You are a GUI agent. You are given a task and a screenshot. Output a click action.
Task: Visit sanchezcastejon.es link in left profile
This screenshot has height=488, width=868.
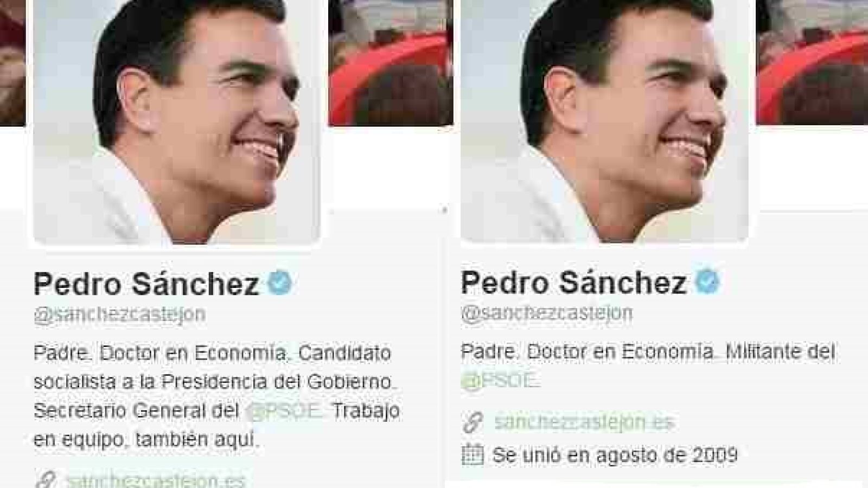156,480
